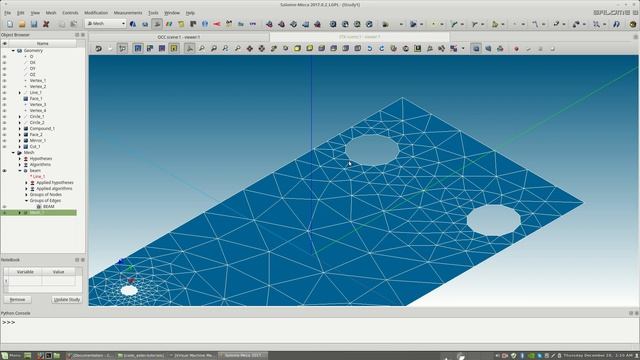640x360 pixels.
Task: Click the Name column header in Object Browser
Action: pos(42,44)
